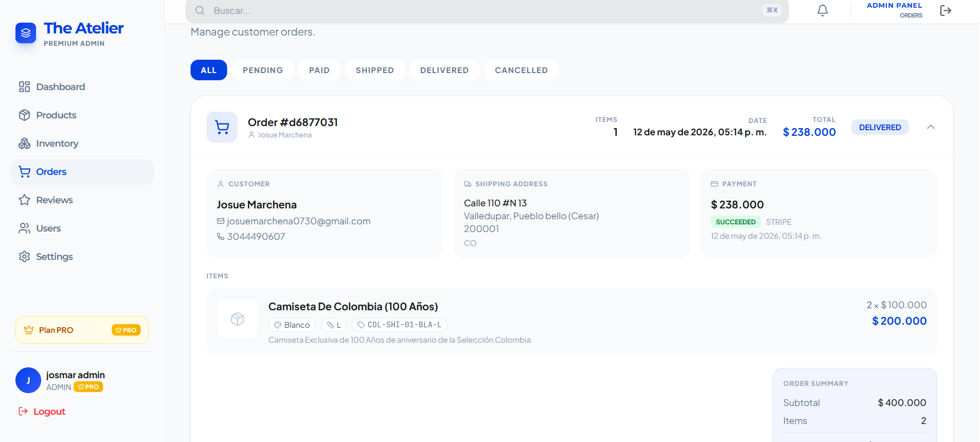
Task: Click Order #d6877031 title
Action: [293, 122]
